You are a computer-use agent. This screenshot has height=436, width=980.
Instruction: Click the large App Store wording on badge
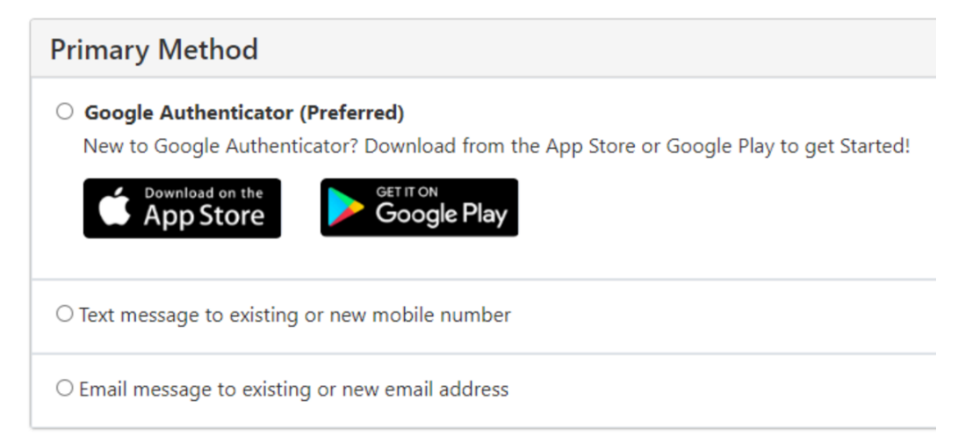[204, 216]
